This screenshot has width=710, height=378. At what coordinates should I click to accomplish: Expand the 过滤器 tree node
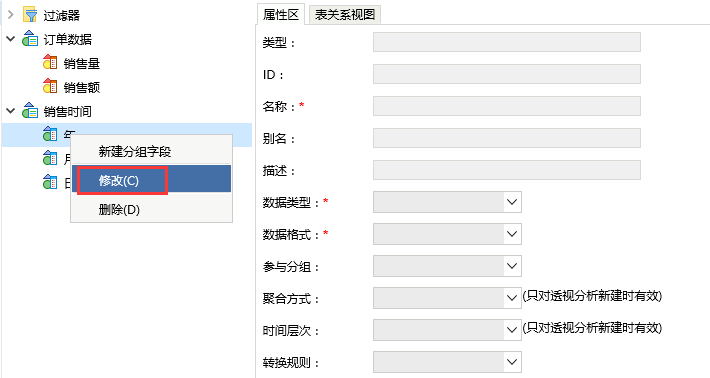[x=11, y=15]
